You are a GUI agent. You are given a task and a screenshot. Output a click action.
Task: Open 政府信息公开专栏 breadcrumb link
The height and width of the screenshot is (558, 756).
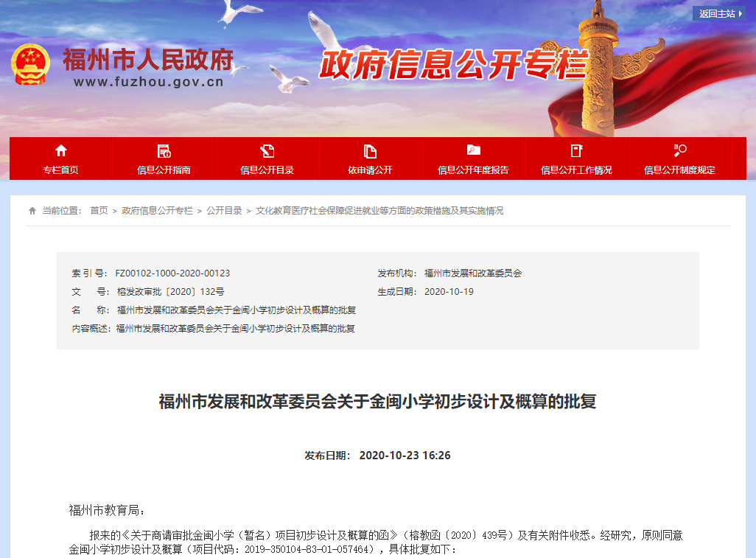(157, 211)
